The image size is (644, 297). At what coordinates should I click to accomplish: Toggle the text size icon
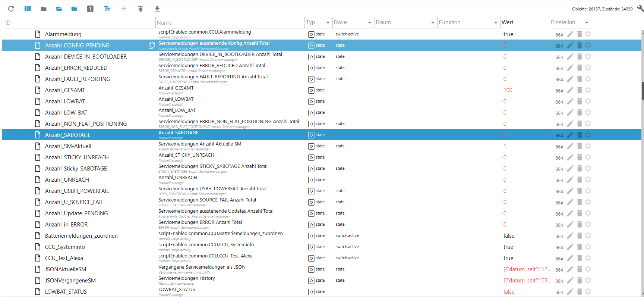pos(107,9)
